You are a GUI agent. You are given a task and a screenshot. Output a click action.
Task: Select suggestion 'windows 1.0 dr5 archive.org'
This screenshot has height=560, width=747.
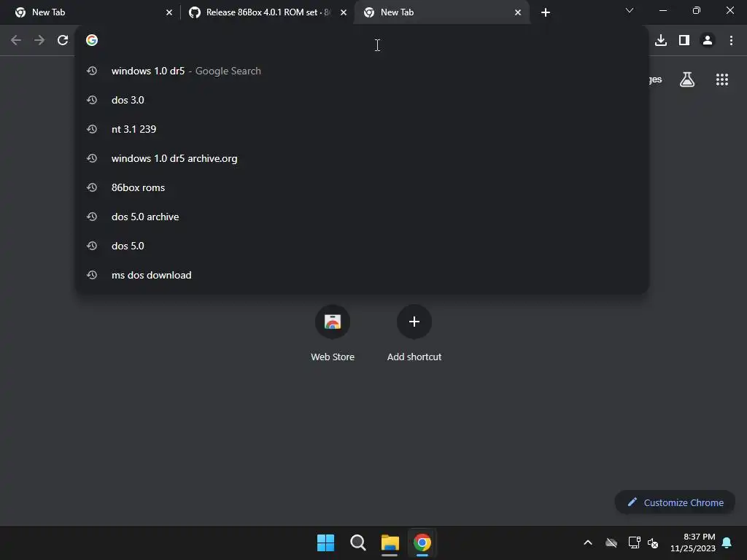pos(362,158)
